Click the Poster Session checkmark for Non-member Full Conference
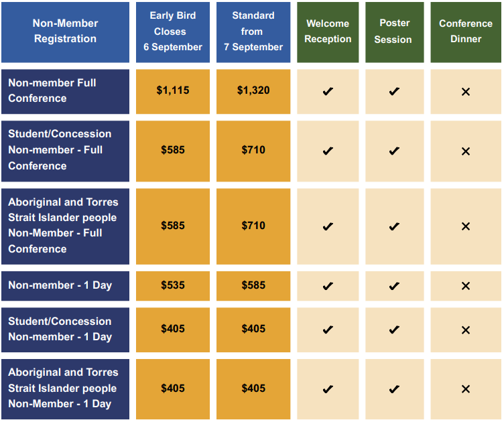The height and width of the screenshot is (422, 504). tap(394, 92)
